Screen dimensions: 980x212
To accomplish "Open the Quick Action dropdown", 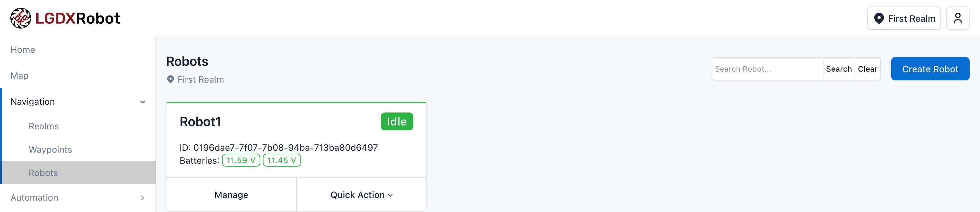I will click(x=361, y=195).
